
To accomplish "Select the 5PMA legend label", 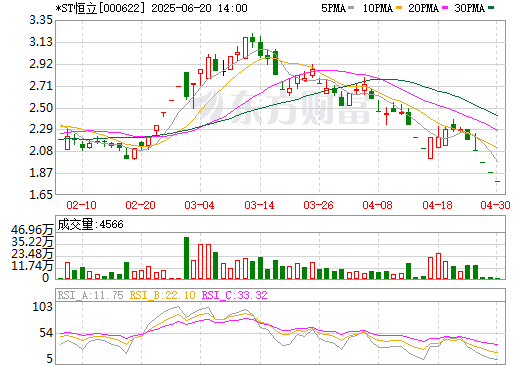I will pyautogui.click(x=333, y=8).
